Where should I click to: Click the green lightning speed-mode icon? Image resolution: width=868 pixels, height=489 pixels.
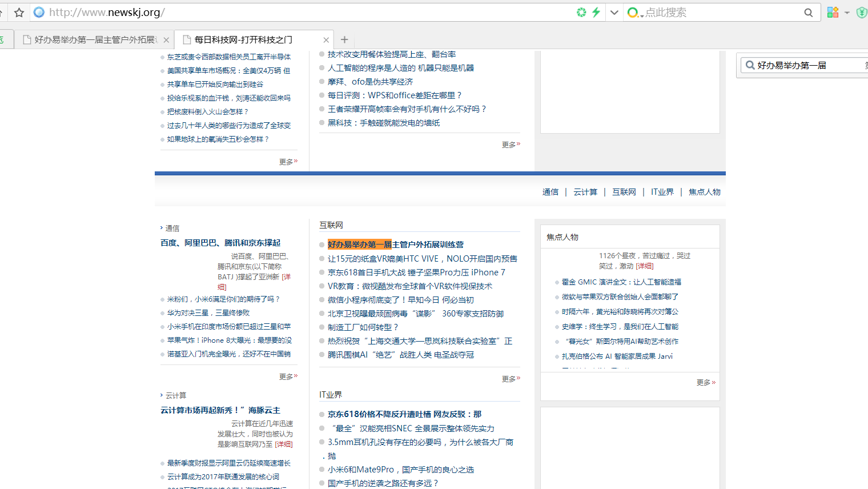[x=596, y=12]
